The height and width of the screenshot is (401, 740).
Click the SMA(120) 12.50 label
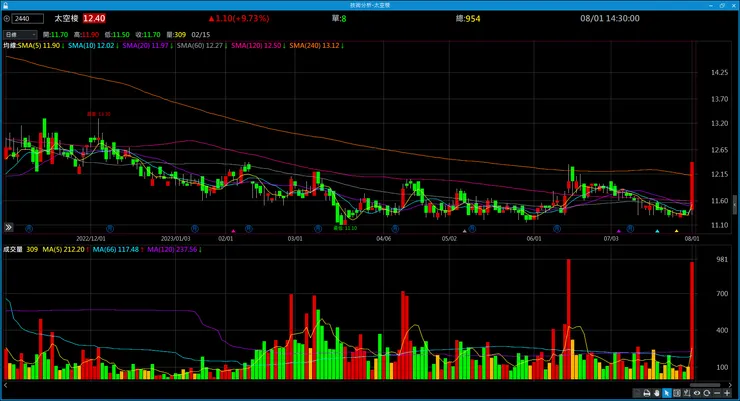(x=256, y=46)
